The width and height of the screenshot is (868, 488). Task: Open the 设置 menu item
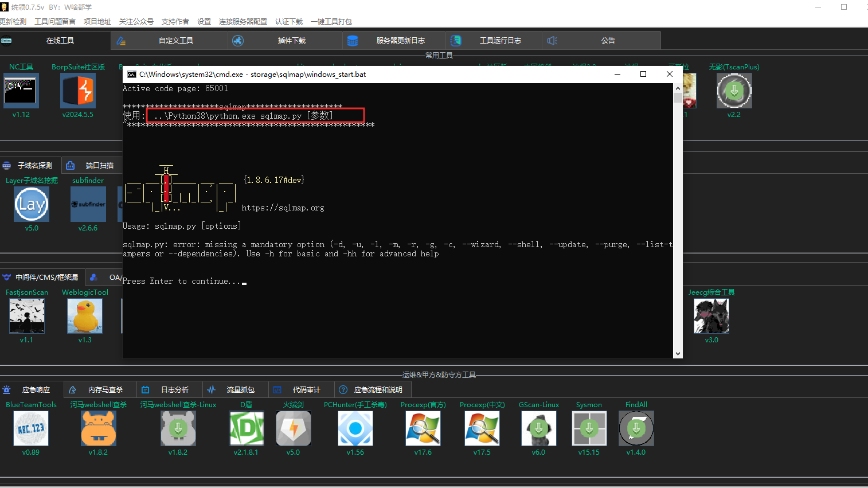(204, 21)
